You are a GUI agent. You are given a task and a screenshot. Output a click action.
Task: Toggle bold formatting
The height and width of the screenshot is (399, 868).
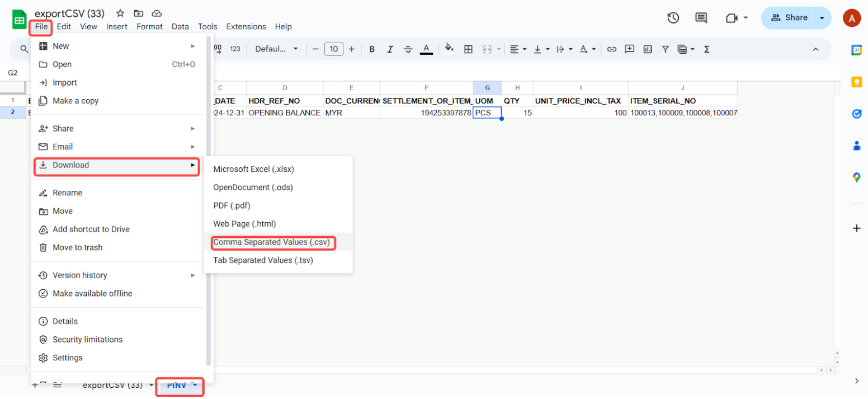pos(372,49)
